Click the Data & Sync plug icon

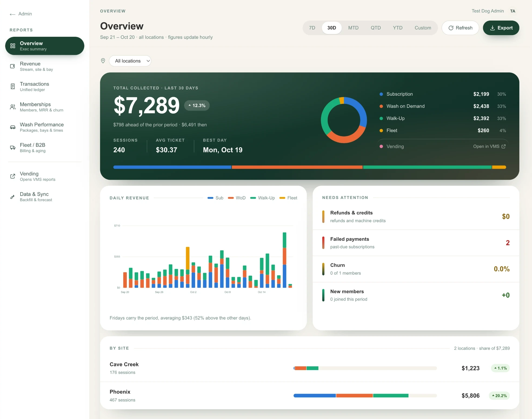[x=12, y=197]
